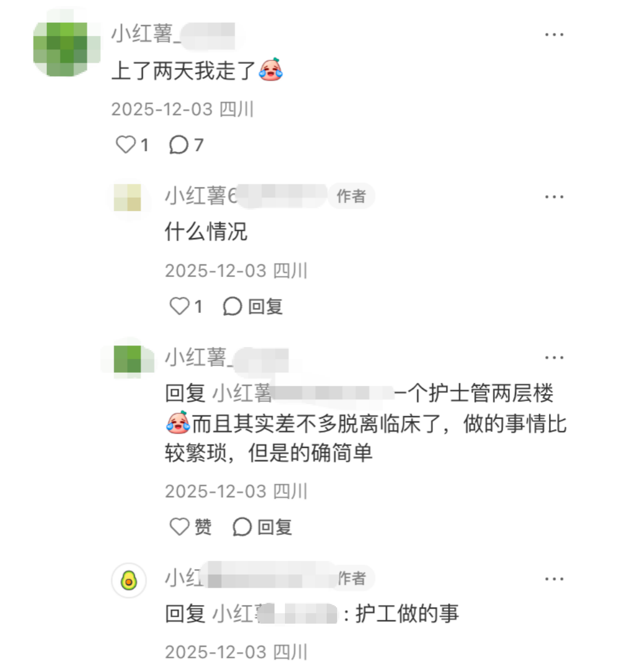Open the avocado avatar profile

[129, 580]
